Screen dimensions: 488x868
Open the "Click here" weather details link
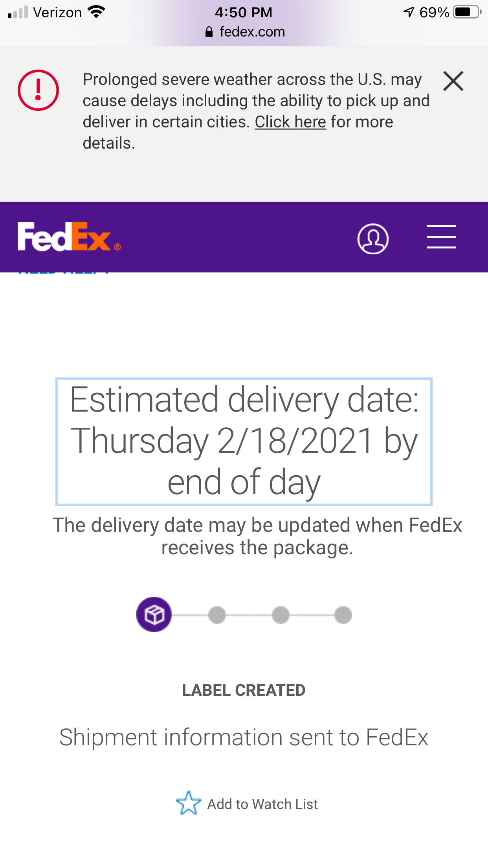290,122
